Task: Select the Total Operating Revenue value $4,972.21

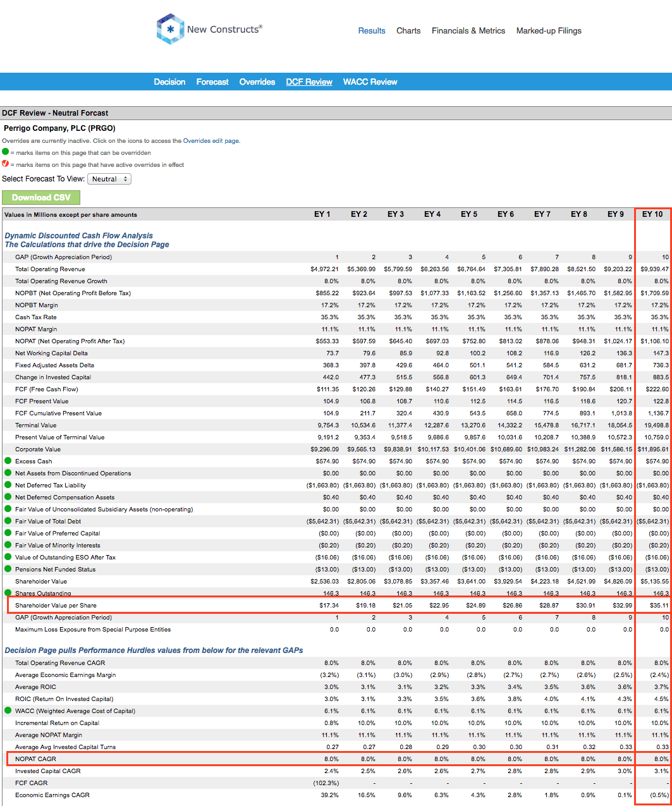Action: (x=324, y=269)
